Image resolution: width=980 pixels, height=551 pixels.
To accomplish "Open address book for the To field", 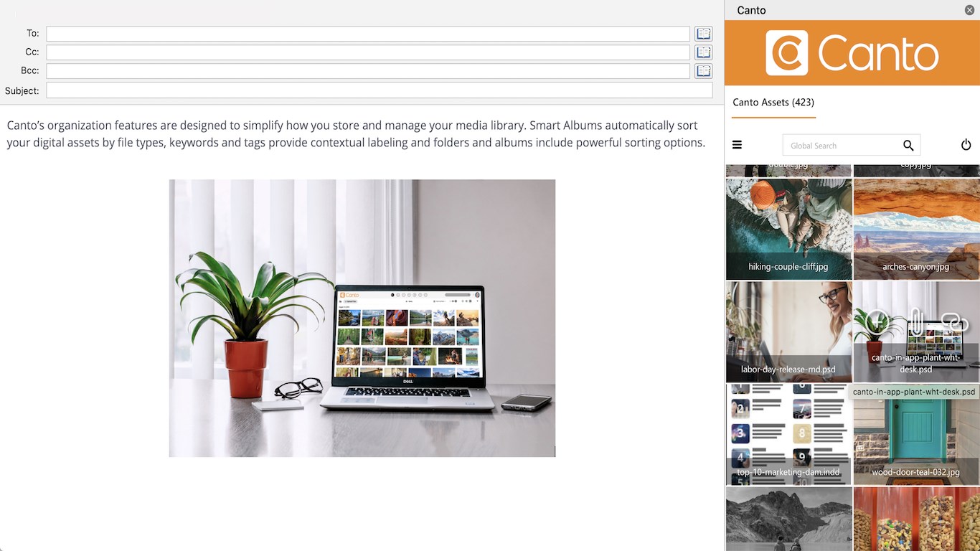I will 704,34.
